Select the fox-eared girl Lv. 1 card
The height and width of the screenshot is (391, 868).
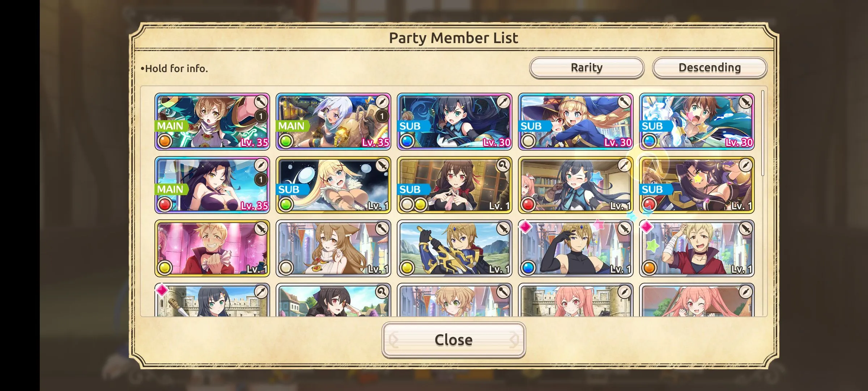click(x=333, y=248)
